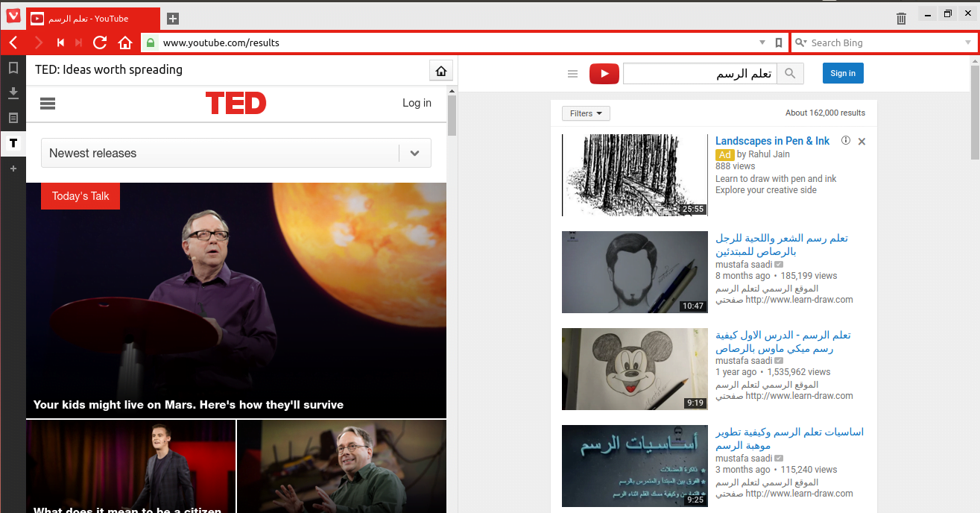This screenshot has width=980, height=513.
Task: Choose a search engine from the magnifier dropdown
Action: [x=801, y=43]
